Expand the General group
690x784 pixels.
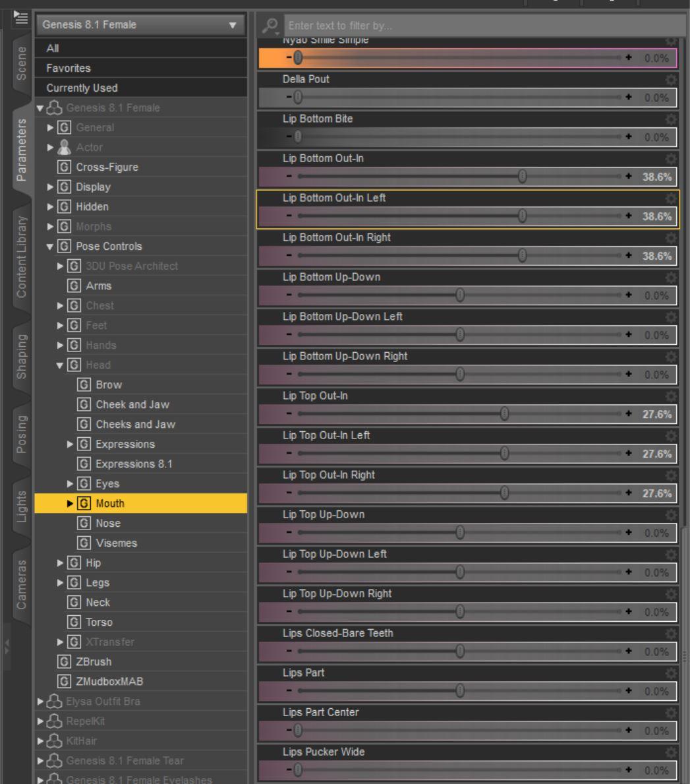pos(50,127)
